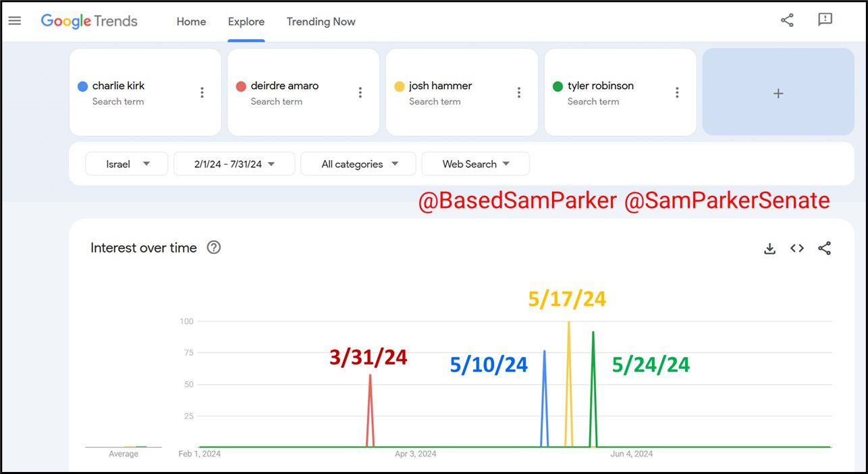Expand the All categories dropdown
Image resolution: width=868 pixels, height=474 pixels.
pyautogui.click(x=358, y=164)
